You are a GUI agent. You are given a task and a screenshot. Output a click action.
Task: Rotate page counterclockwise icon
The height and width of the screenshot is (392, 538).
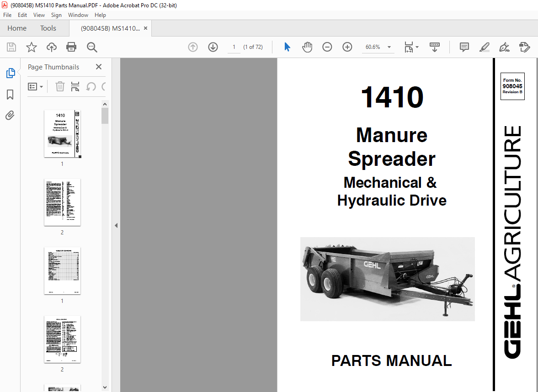(91, 86)
